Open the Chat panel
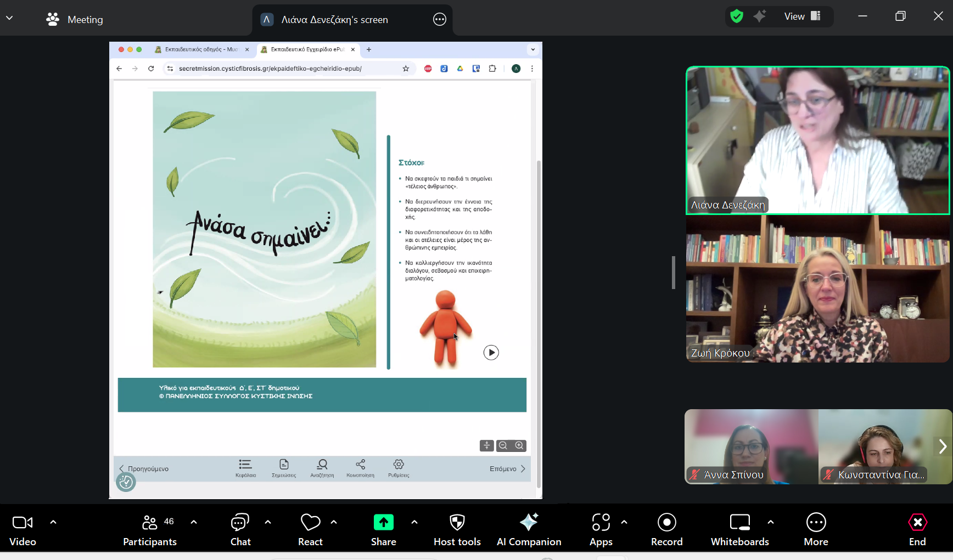The image size is (953, 560). [240, 529]
